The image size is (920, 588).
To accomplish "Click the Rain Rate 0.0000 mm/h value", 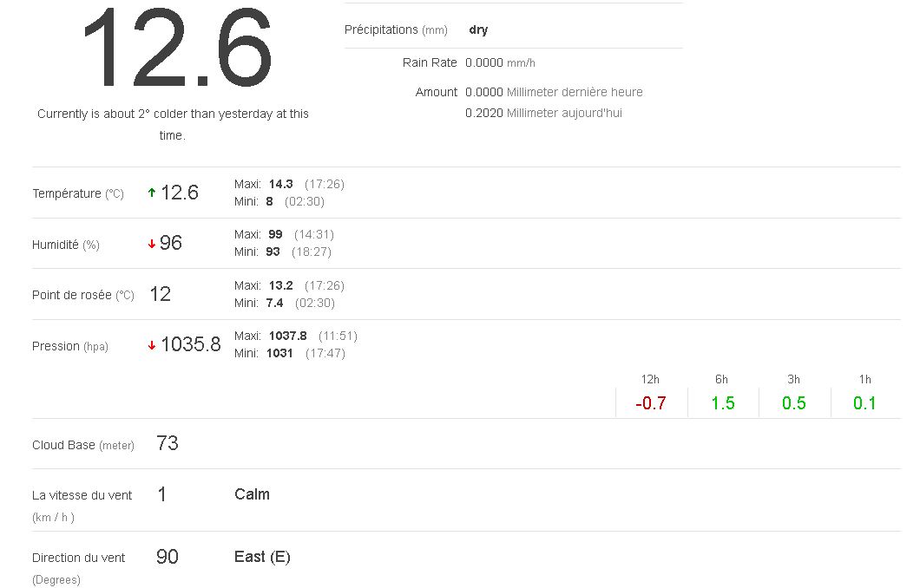I will [x=500, y=62].
